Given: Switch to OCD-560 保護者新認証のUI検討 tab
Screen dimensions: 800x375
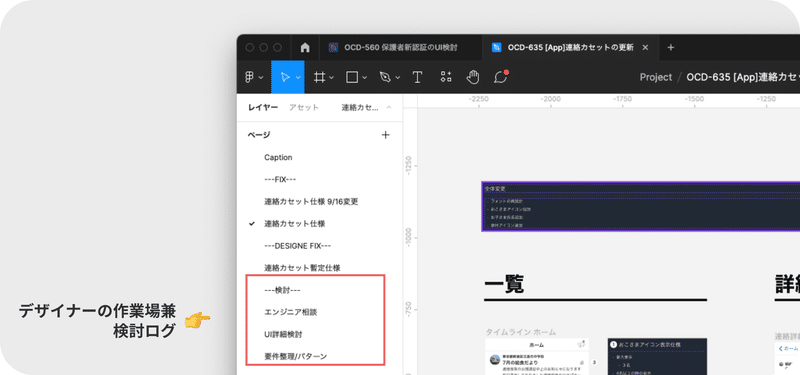Looking at the screenshot, I should coord(401,47).
